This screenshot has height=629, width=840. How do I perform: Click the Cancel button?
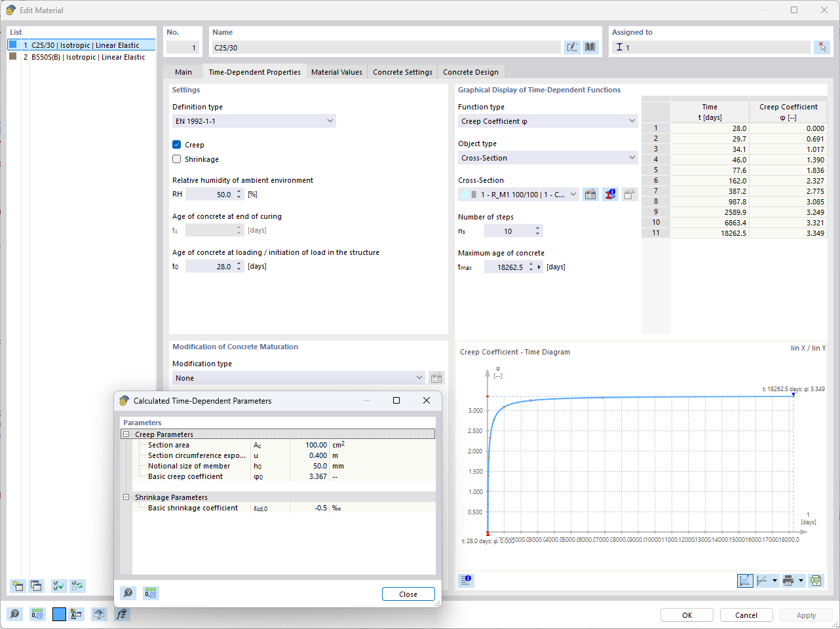coord(746,615)
